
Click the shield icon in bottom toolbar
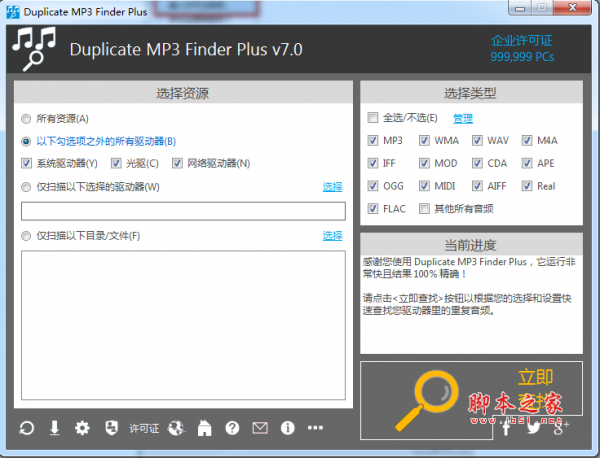[111, 428]
